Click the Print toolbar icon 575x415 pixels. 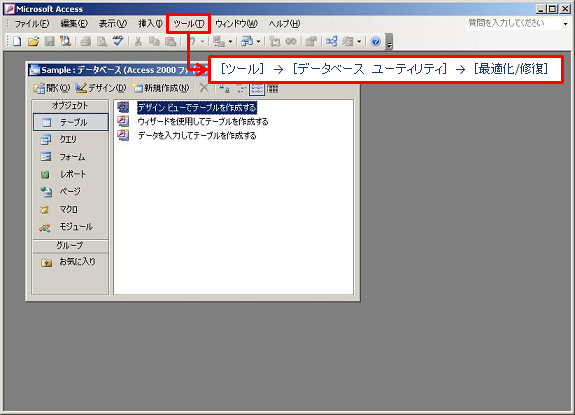pyautogui.click(x=85, y=41)
